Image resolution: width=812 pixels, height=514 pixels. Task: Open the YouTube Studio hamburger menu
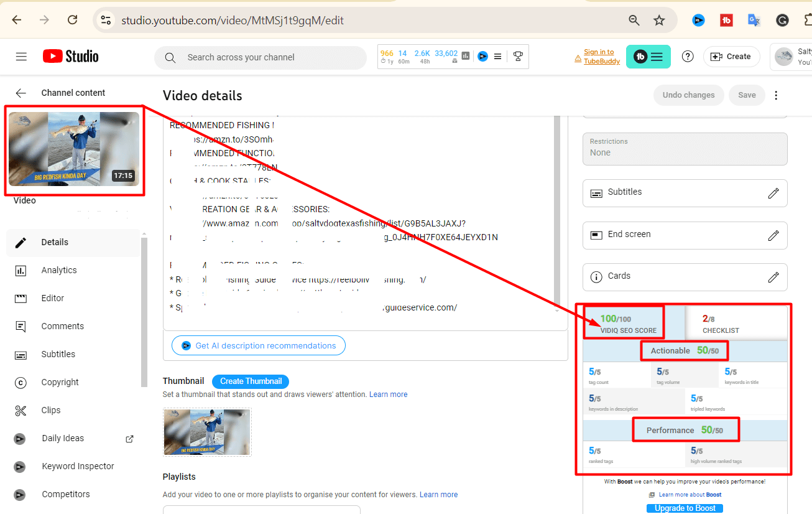(x=21, y=57)
